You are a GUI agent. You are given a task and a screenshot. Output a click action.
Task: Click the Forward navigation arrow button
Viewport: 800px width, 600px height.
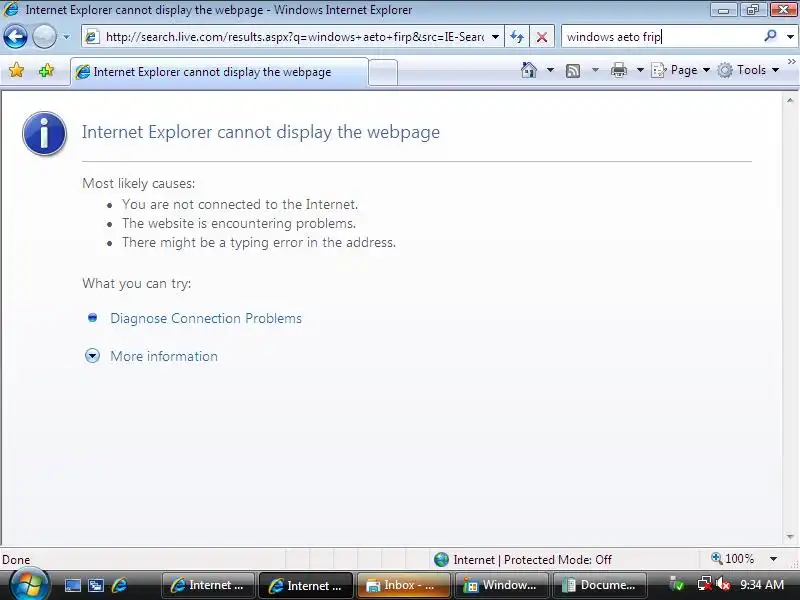(x=44, y=37)
